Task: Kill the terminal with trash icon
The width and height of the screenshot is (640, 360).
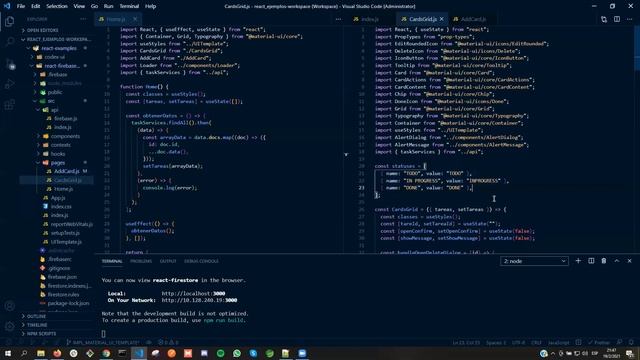Action: click(604, 261)
